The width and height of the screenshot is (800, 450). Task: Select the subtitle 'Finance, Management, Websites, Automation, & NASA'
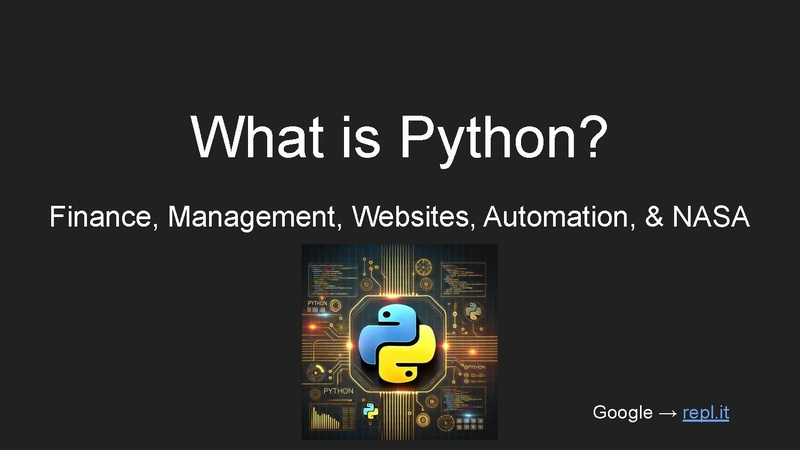tap(399, 217)
